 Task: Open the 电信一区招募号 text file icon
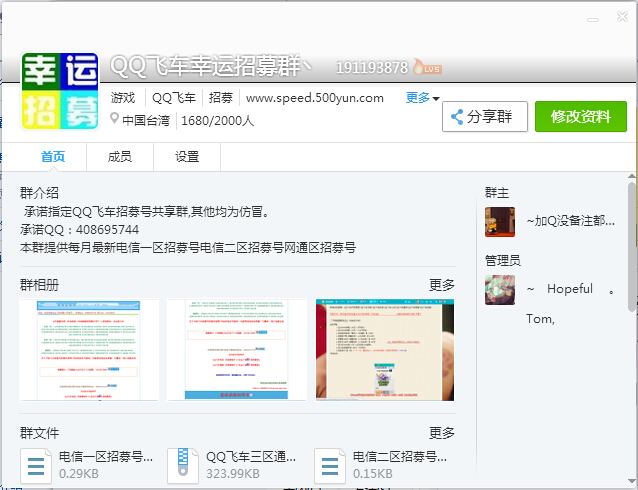pos(36,466)
